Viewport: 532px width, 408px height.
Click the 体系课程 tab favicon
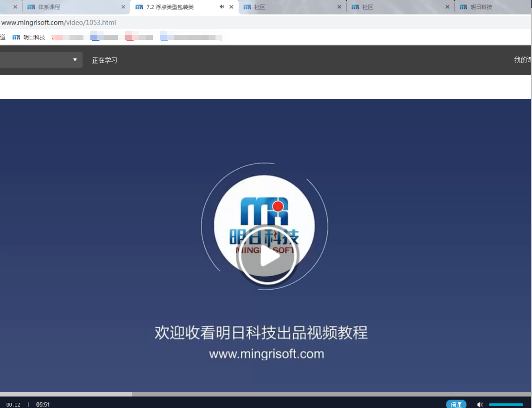click(x=31, y=7)
